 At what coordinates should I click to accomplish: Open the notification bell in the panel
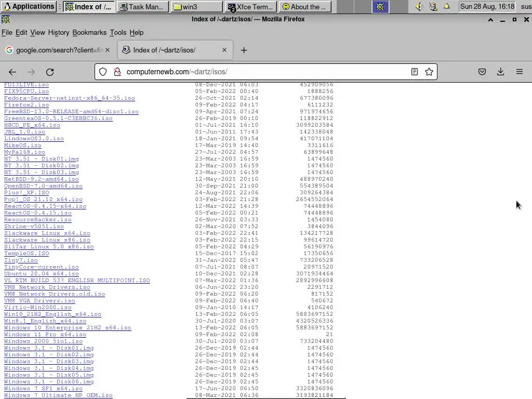tap(447, 6)
